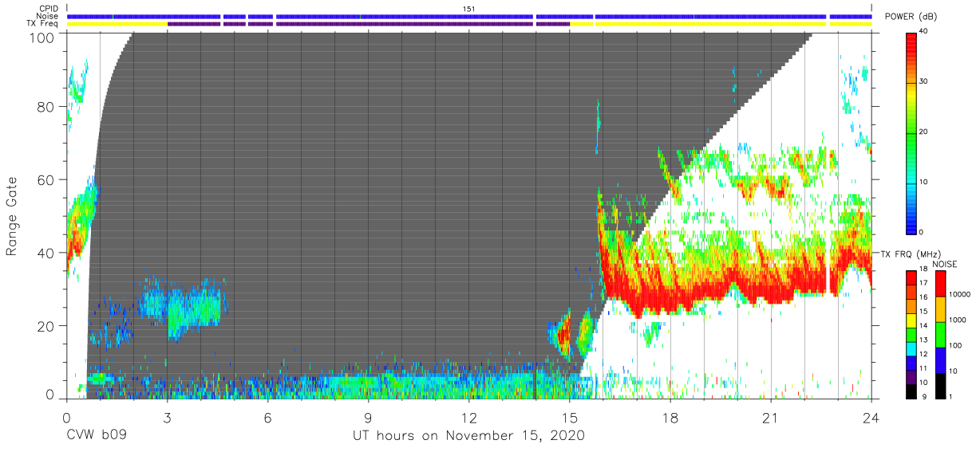Click the 80 tick on Range Gate axis
The image size is (980, 452).
point(46,106)
